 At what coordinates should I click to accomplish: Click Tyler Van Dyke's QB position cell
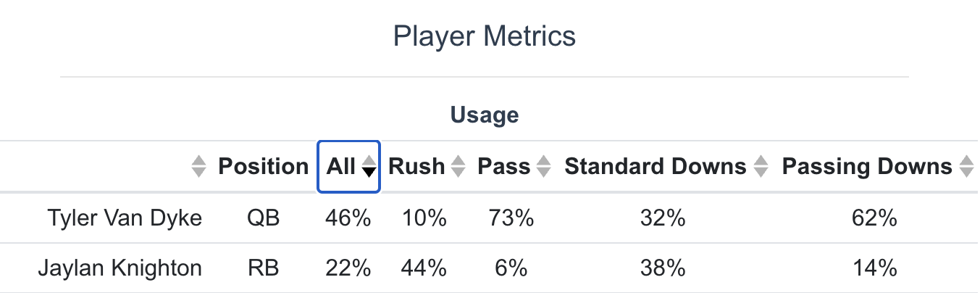264,218
